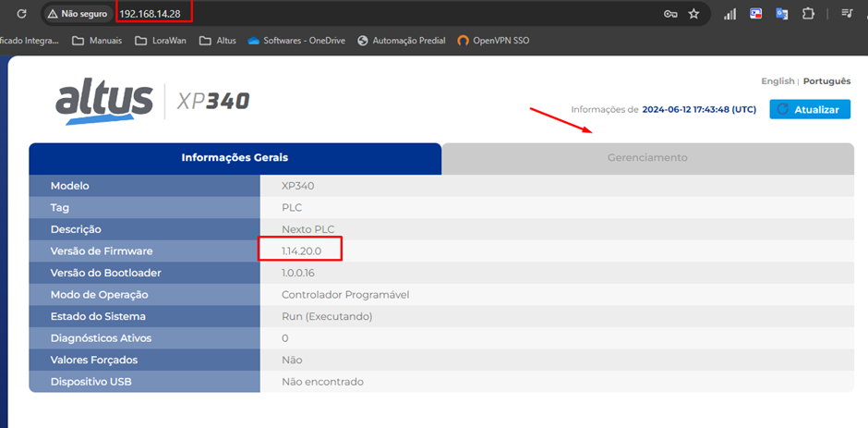Click the address bar showing 192.168.14.28

[369, 14]
